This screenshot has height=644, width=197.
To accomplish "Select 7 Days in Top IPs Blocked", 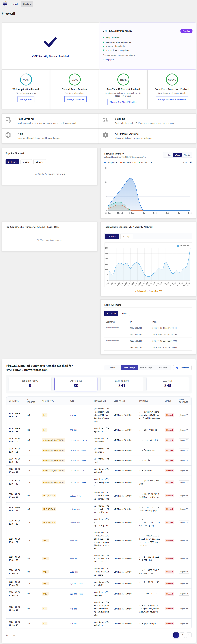I will (26, 162).
